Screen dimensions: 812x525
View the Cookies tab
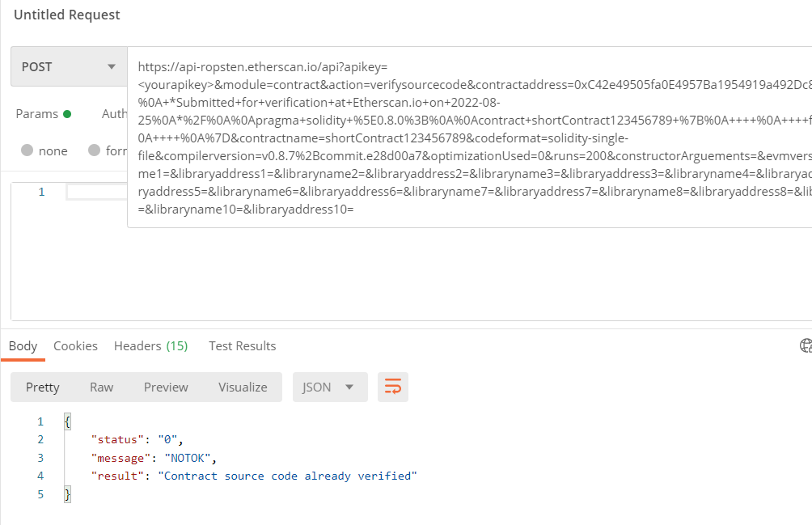[x=75, y=345]
